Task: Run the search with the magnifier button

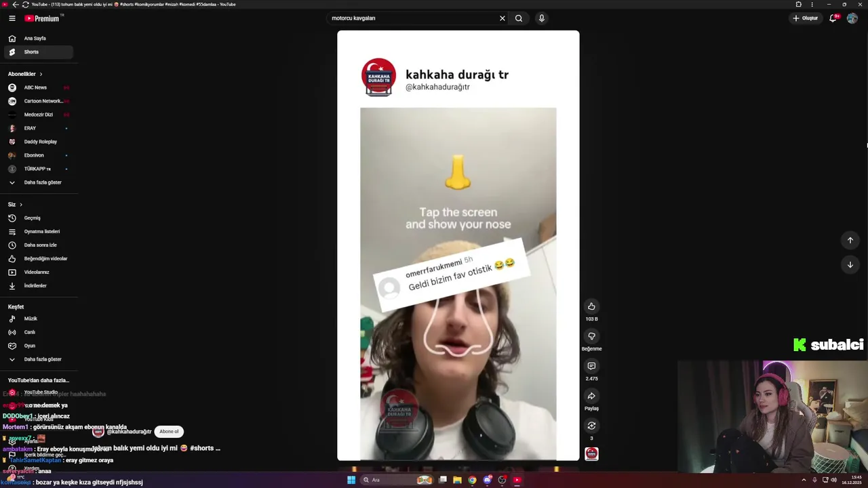Action: tap(519, 18)
